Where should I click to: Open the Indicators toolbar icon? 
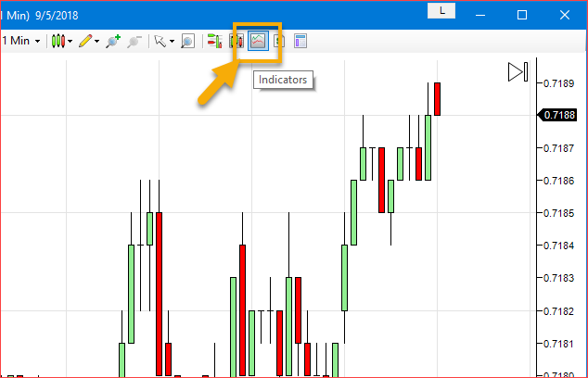258,41
